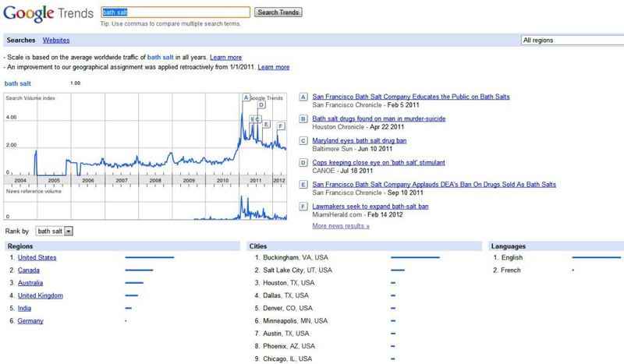Click news marker F in legend

303,206
